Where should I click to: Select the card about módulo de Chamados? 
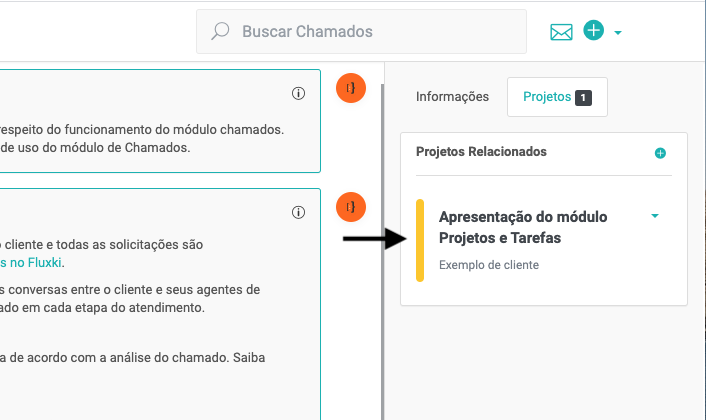point(150,138)
